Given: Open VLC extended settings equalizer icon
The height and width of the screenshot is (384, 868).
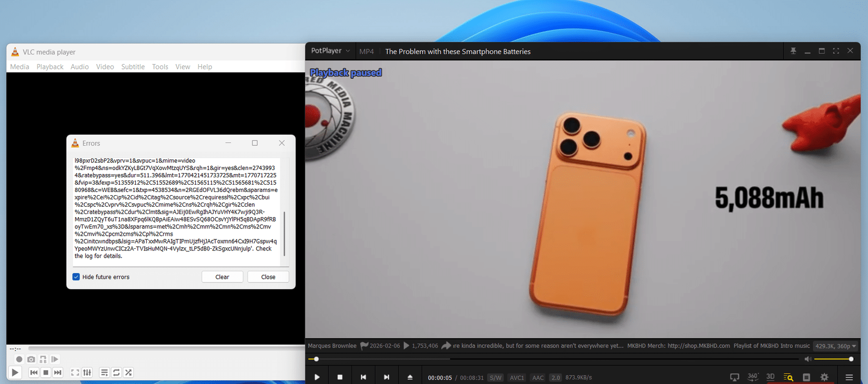Looking at the screenshot, I should 87,372.
